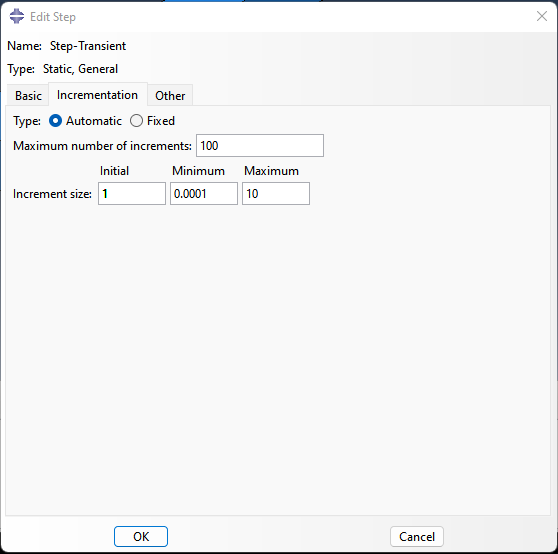558x554 pixels.
Task: Click the Cancel button
Action: tap(417, 536)
